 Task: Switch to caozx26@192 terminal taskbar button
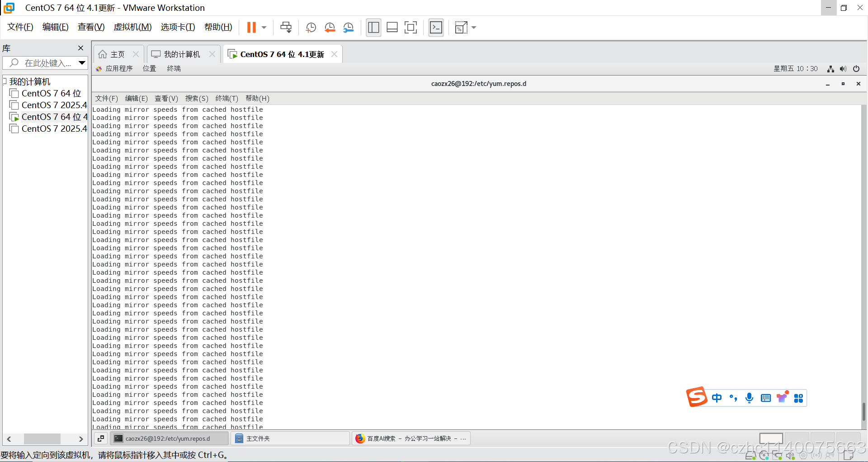(x=169, y=438)
